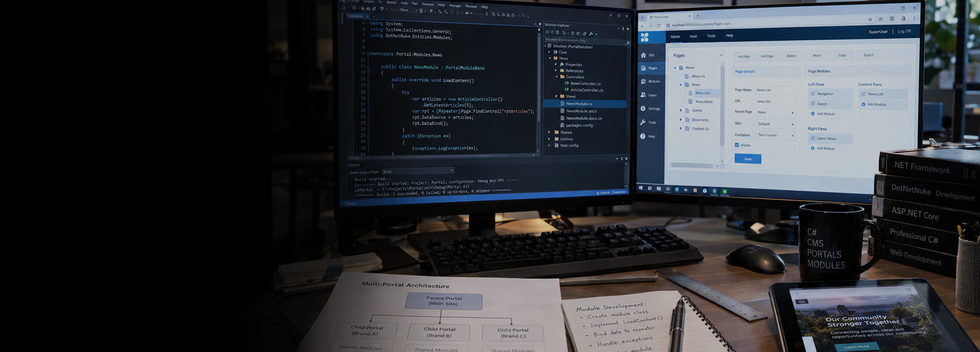Open the Users section in portal sidebar
The width and height of the screenshot is (980, 352).
649,95
